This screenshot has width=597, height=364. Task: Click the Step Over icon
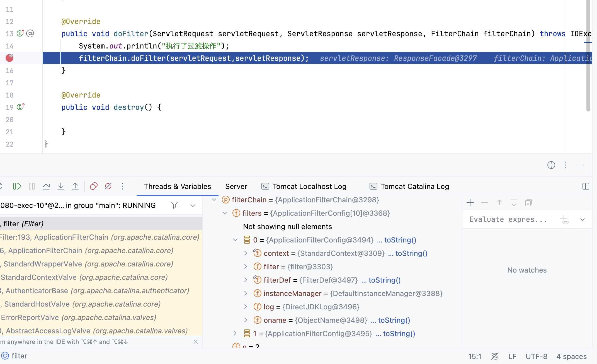46,186
